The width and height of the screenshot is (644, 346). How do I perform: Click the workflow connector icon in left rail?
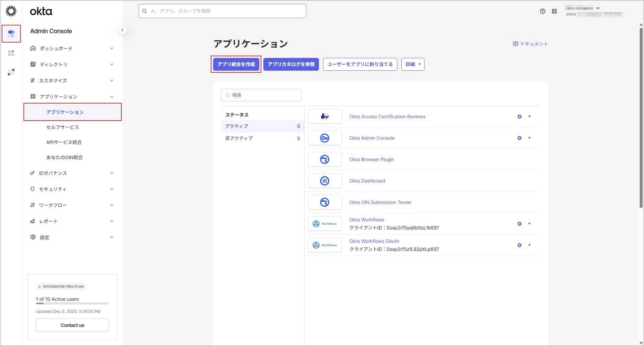point(11,72)
